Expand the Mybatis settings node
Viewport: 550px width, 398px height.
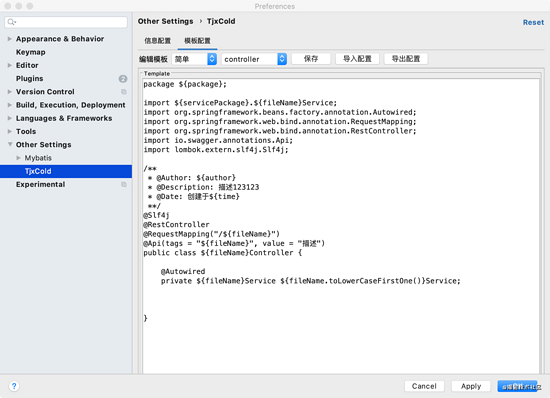(19, 158)
